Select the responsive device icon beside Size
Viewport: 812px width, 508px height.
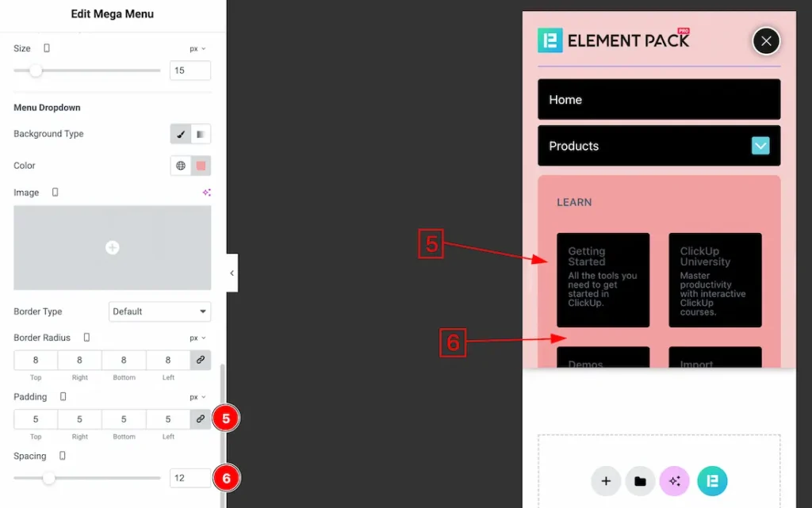[x=45, y=48]
